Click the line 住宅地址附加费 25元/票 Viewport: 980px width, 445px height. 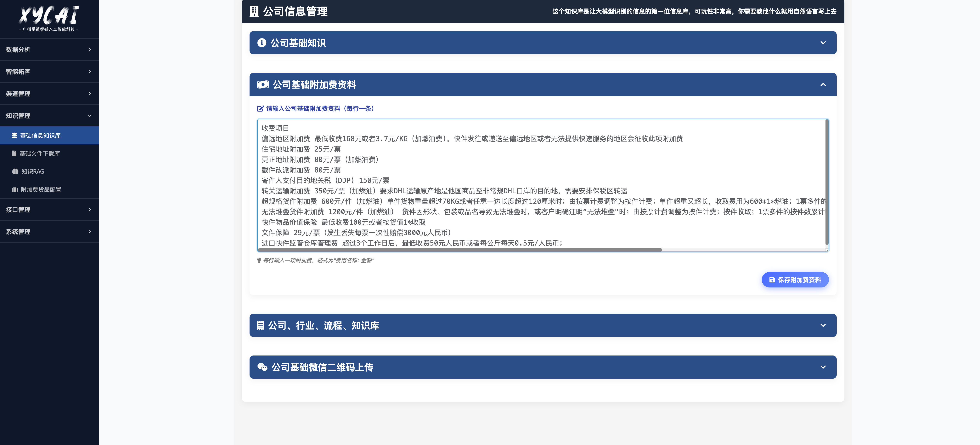(301, 149)
